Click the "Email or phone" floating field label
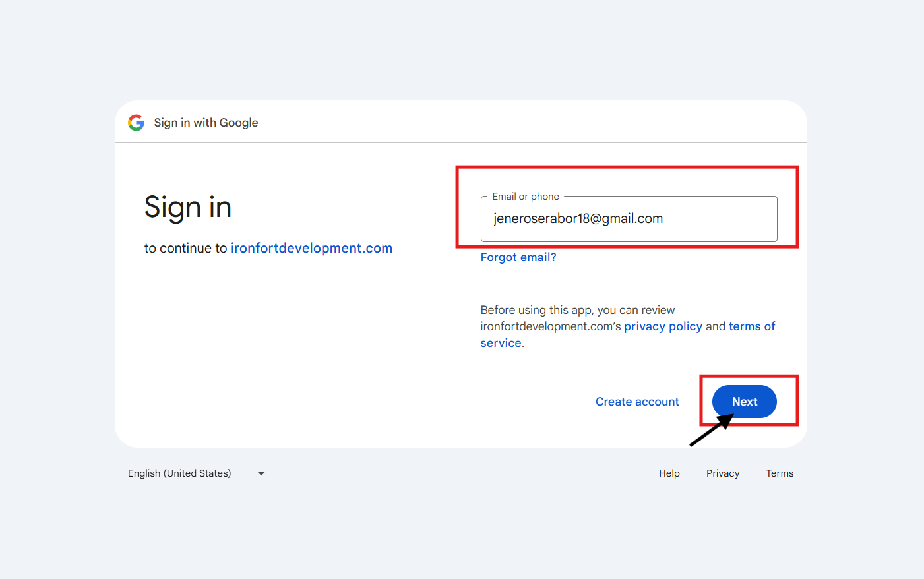Viewport: 924px width, 579px height. click(x=525, y=197)
